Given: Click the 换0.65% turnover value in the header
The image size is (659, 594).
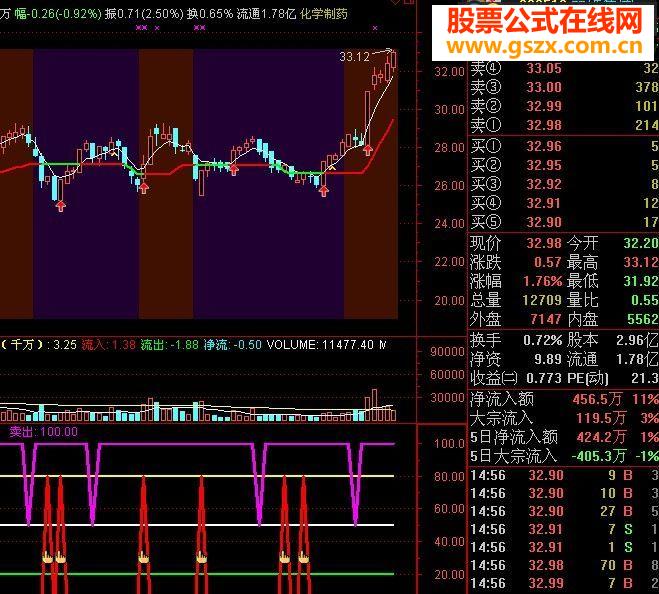Looking at the screenshot, I should coord(210,14).
